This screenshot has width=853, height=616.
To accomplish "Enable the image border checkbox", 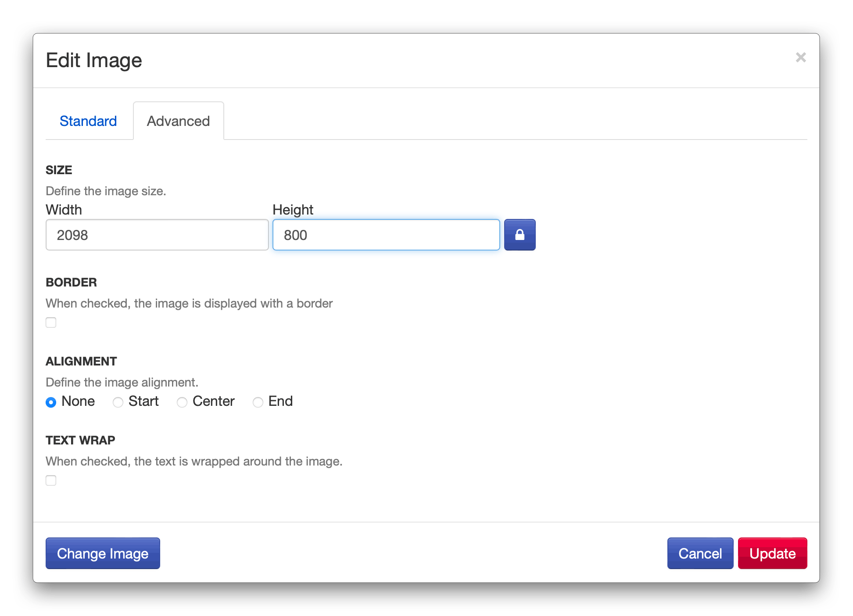I will click(51, 322).
